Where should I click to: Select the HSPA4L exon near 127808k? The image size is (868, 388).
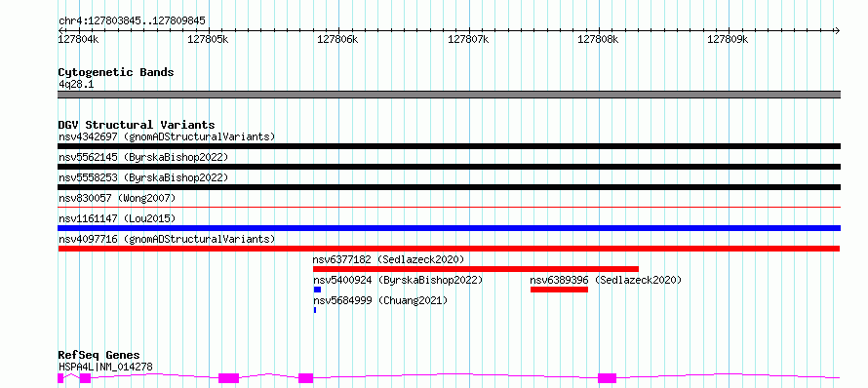pyautogui.click(x=607, y=378)
